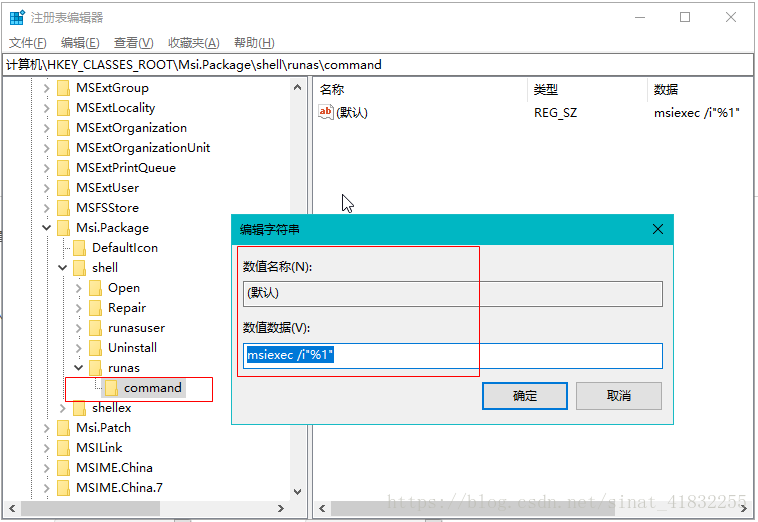The image size is (758, 522).
Task: Click the Registry Editor app icon in title bar
Action: pos(17,17)
